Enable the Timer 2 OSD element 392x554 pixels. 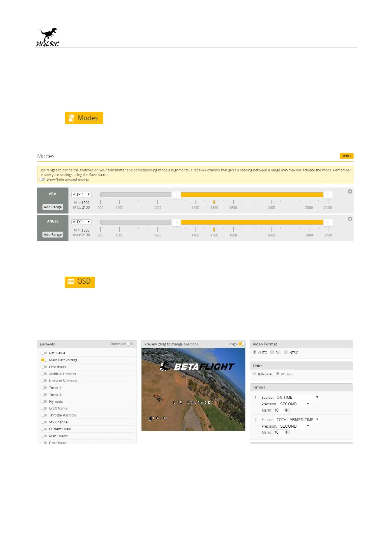click(x=44, y=394)
